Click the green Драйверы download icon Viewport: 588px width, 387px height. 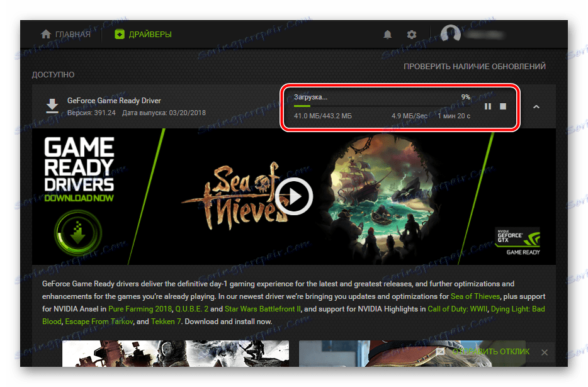point(119,34)
